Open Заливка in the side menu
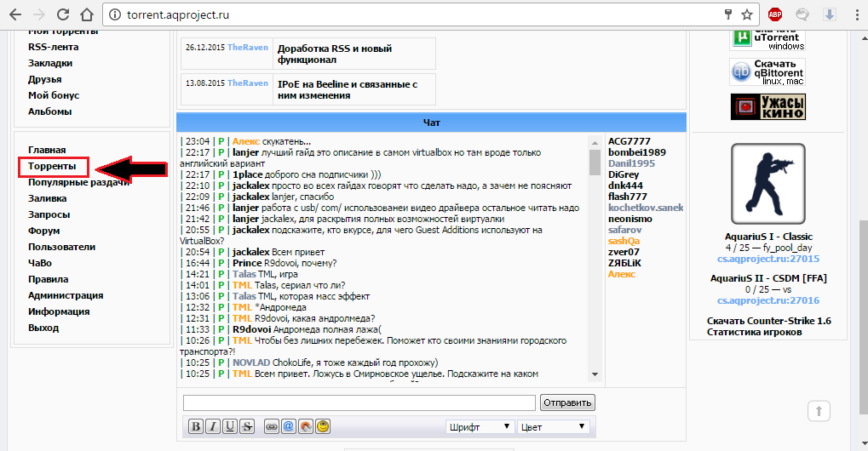 tap(48, 198)
